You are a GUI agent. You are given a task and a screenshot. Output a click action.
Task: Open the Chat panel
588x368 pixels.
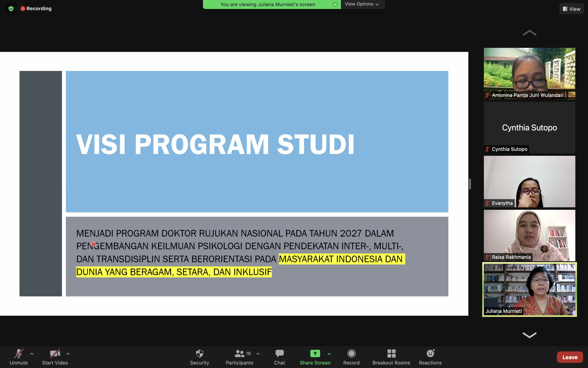pyautogui.click(x=280, y=357)
